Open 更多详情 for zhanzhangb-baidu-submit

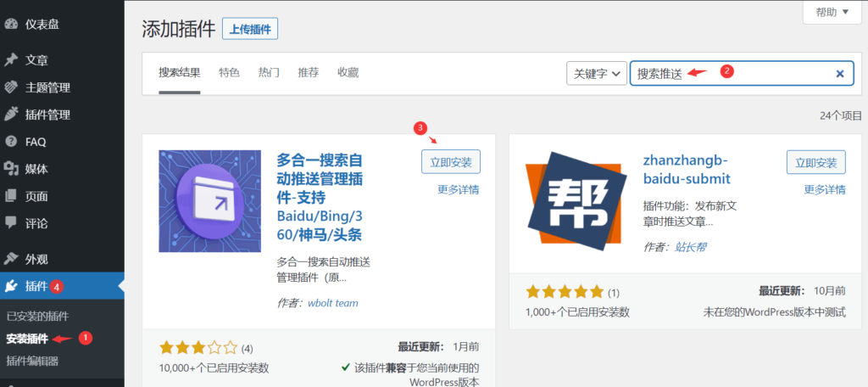coord(825,189)
